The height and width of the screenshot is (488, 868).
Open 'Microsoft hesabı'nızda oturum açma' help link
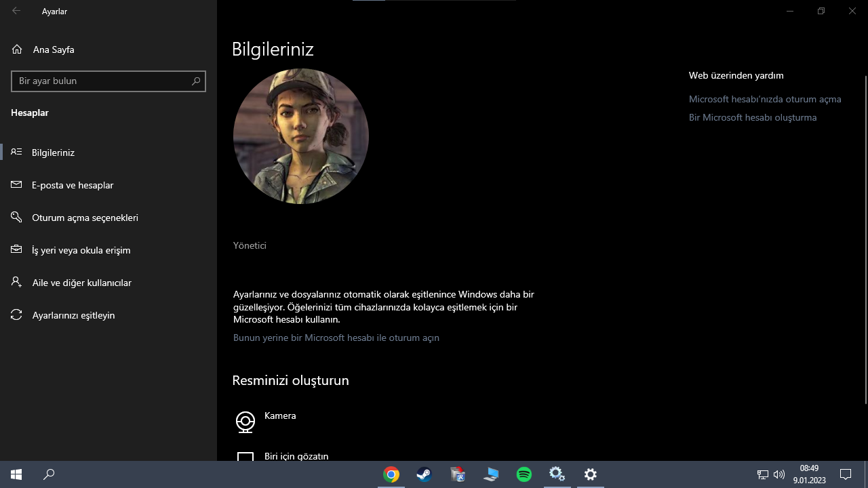click(x=765, y=99)
